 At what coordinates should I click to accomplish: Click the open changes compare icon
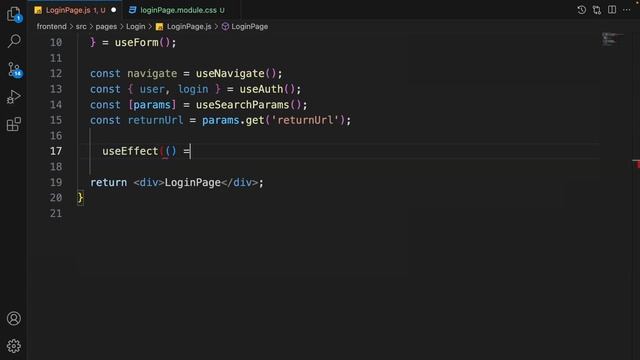597,10
